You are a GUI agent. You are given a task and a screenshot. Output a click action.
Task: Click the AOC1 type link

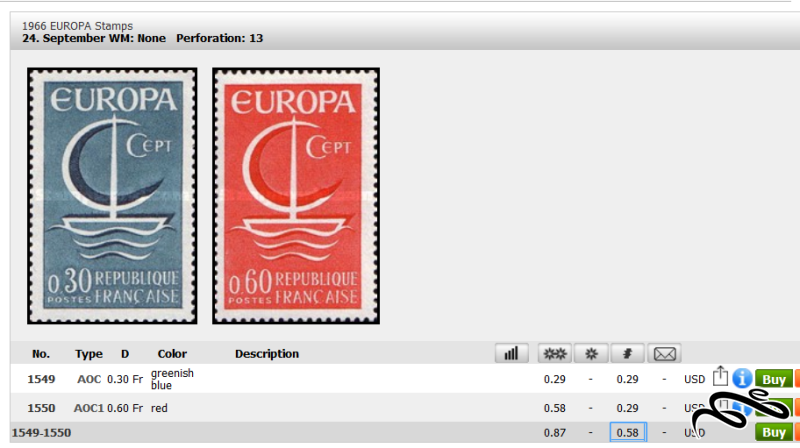tap(89, 408)
